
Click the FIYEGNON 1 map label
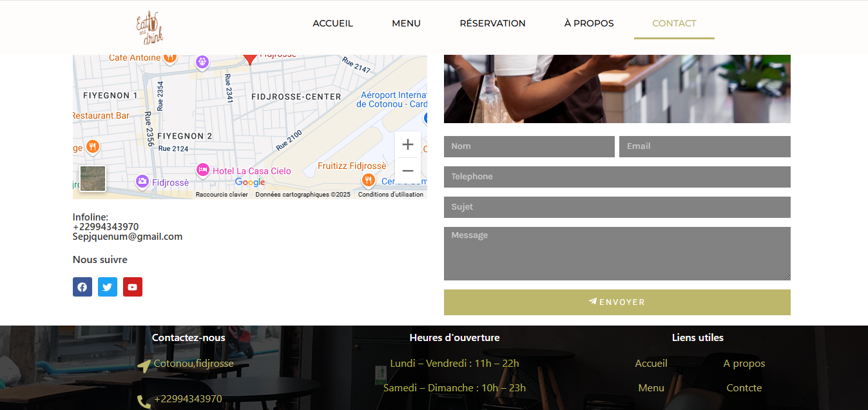[x=111, y=95]
